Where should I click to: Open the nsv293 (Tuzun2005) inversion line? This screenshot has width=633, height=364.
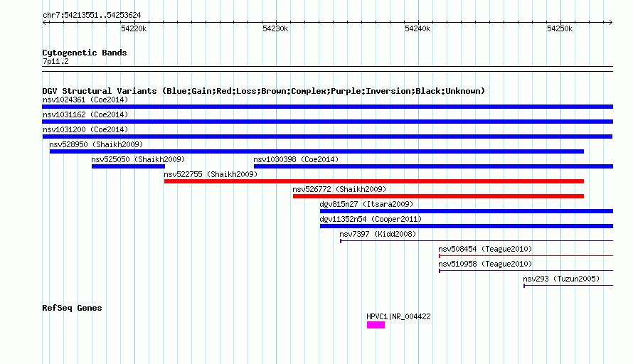tap(568, 286)
